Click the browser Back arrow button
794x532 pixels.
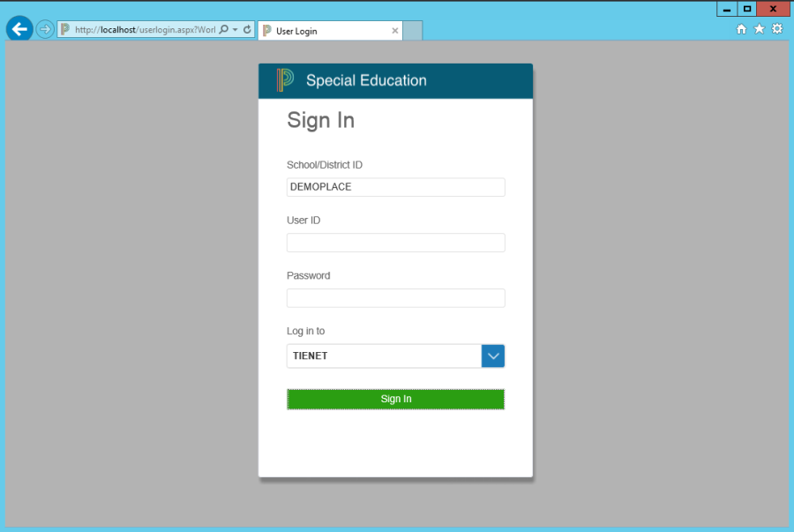[x=19, y=29]
